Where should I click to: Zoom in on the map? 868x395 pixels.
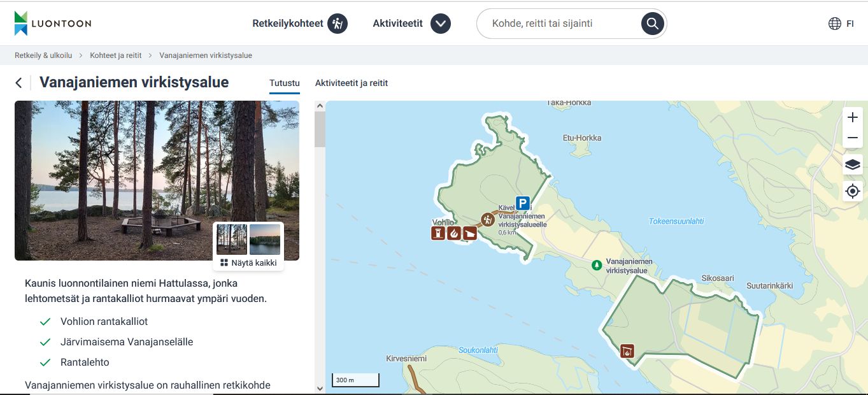[852, 118]
